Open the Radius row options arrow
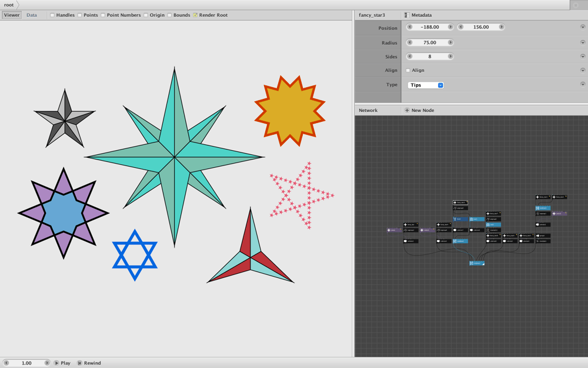 pyautogui.click(x=583, y=42)
